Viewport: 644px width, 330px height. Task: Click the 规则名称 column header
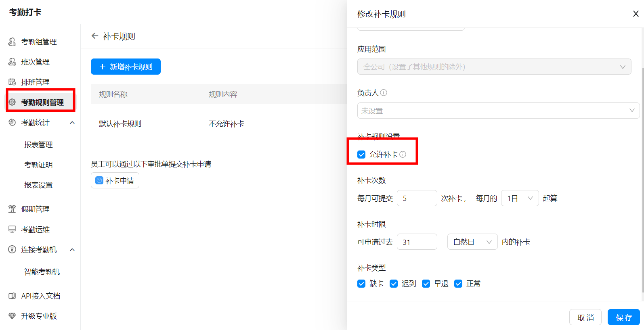(113, 94)
